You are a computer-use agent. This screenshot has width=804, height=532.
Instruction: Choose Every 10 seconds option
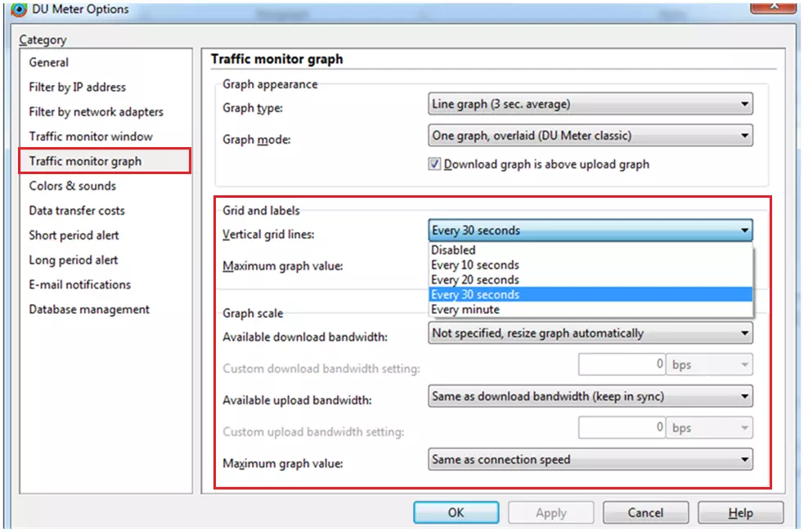(591, 265)
